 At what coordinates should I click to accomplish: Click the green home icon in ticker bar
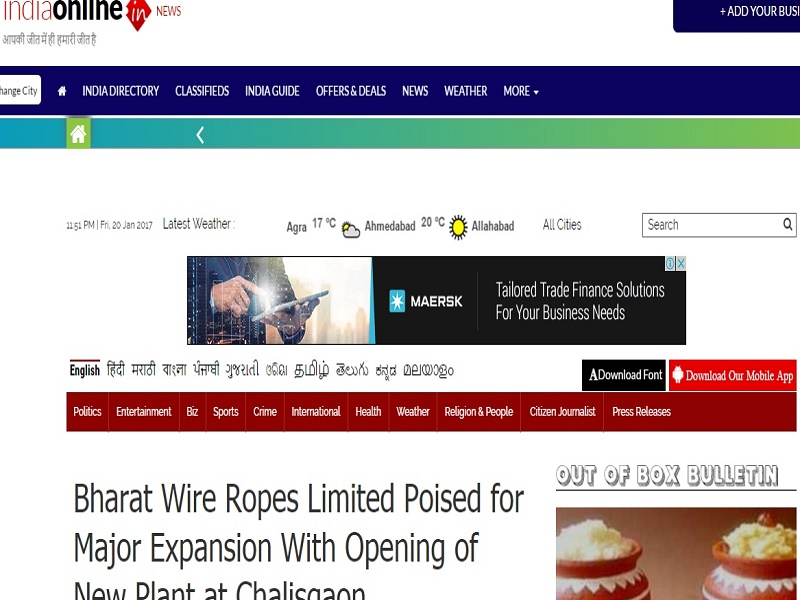(x=79, y=134)
